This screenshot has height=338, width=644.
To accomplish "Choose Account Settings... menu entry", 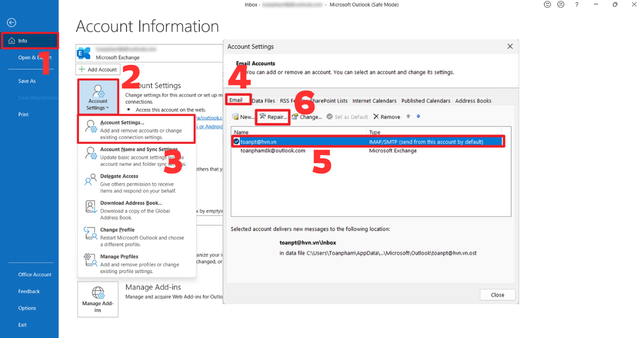I will (x=136, y=129).
